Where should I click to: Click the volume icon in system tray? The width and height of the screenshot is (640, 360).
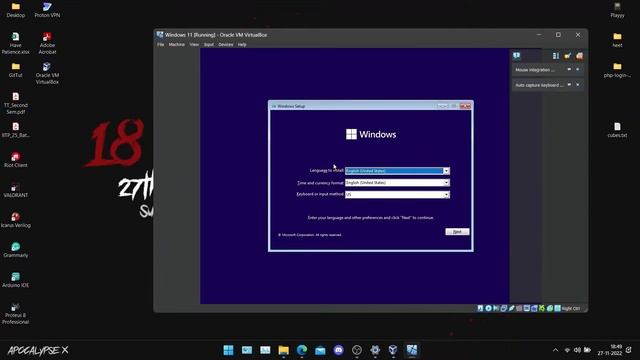click(577, 350)
